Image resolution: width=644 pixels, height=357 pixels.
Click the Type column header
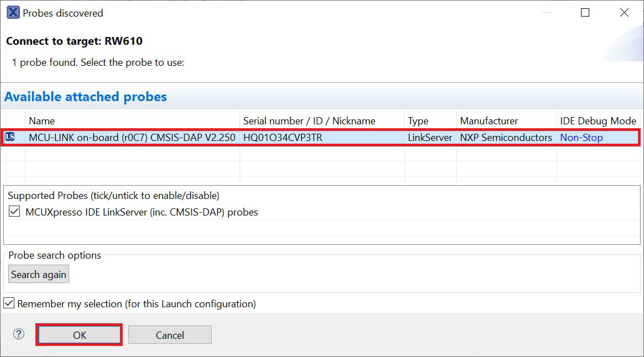[418, 120]
